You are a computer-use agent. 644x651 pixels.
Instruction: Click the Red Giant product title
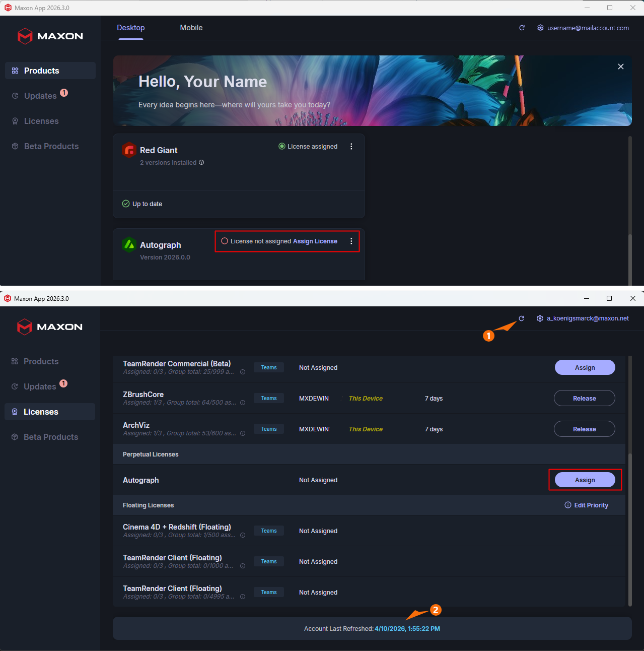coord(159,150)
